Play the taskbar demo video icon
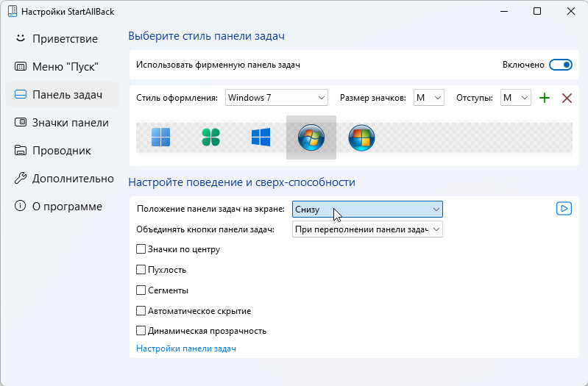This screenshot has width=588, height=386. (564, 208)
